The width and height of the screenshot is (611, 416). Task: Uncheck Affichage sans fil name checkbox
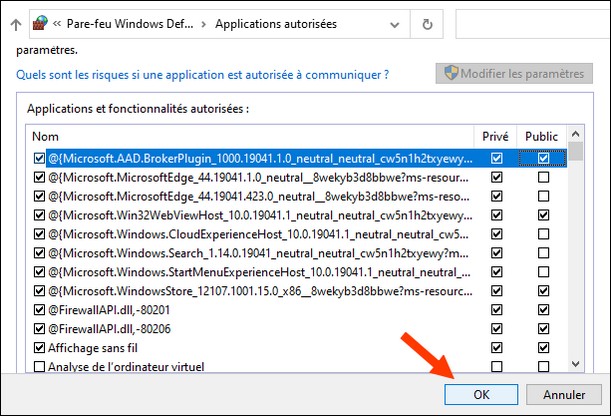(39, 347)
